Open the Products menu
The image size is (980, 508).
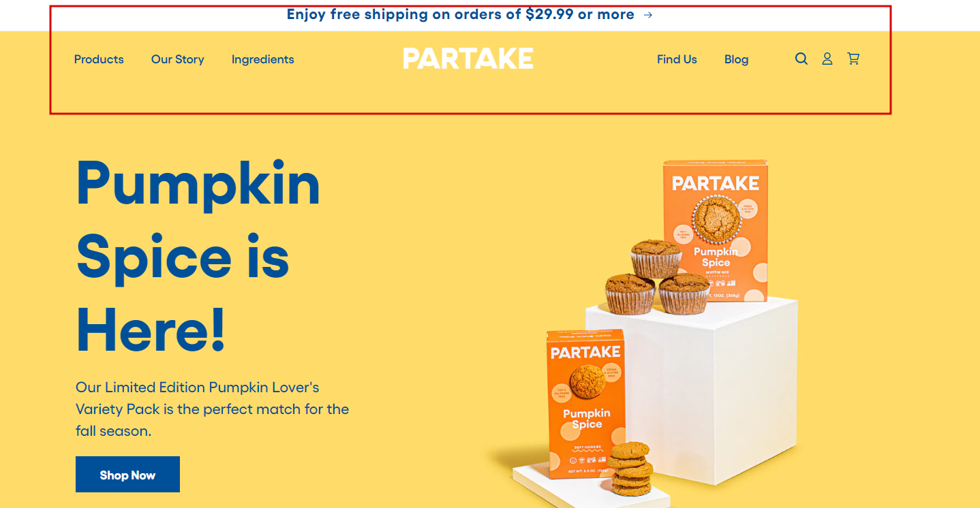(x=99, y=59)
